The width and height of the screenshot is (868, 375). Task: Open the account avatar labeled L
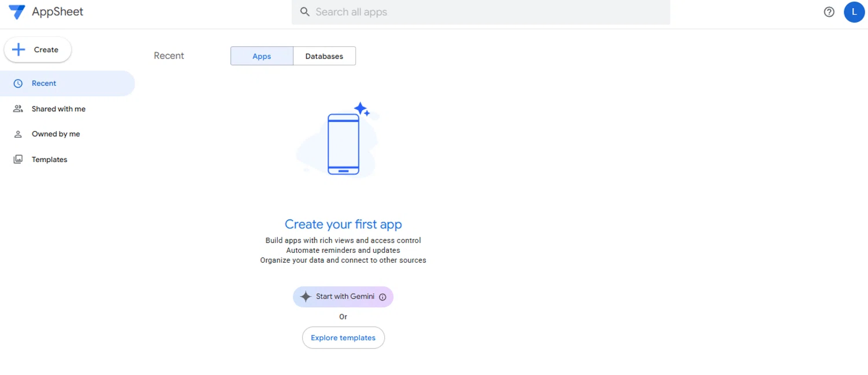click(854, 12)
